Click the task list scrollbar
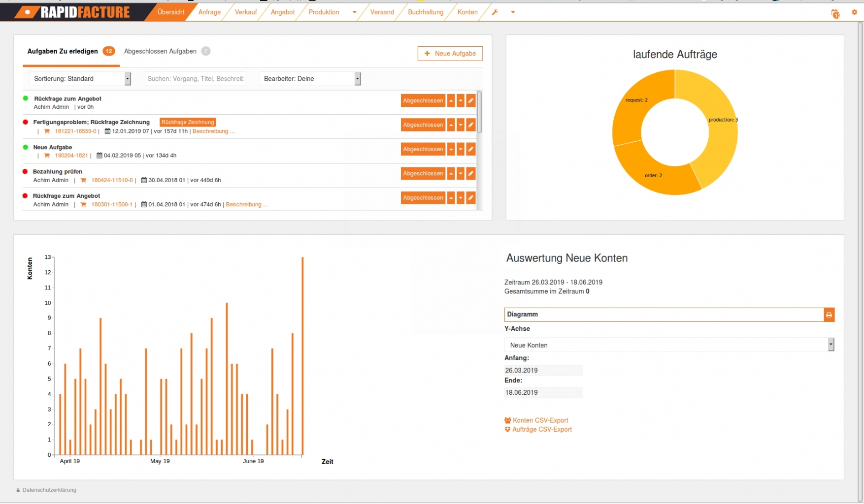This screenshot has height=504, width=864. [x=480, y=112]
